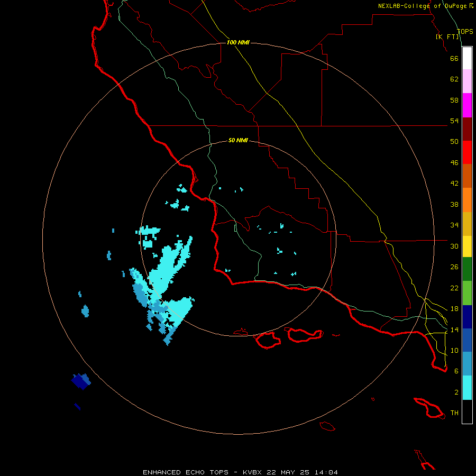
Task: Click the light green 22 kft swatch
Action: coord(467,293)
